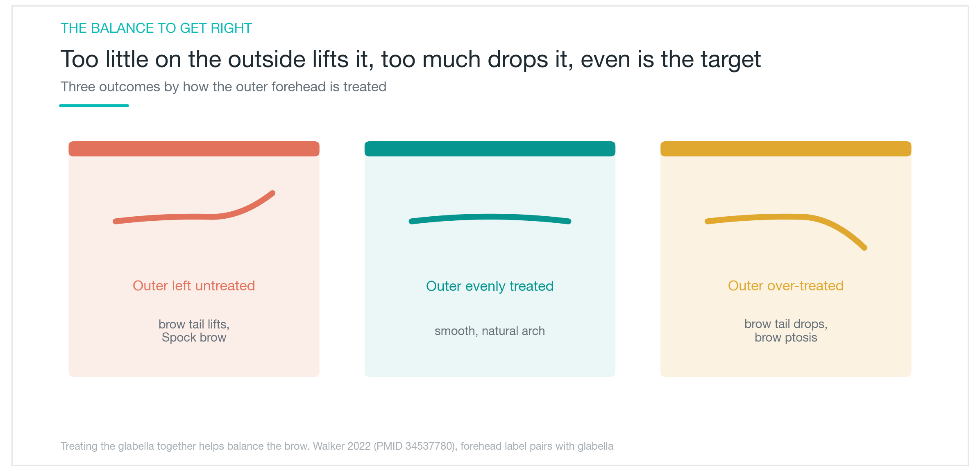This screenshot has width=980, height=471.
Task: Click 'THE BALANCE TO GET RIGHT' heading
Action: [156, 28]
